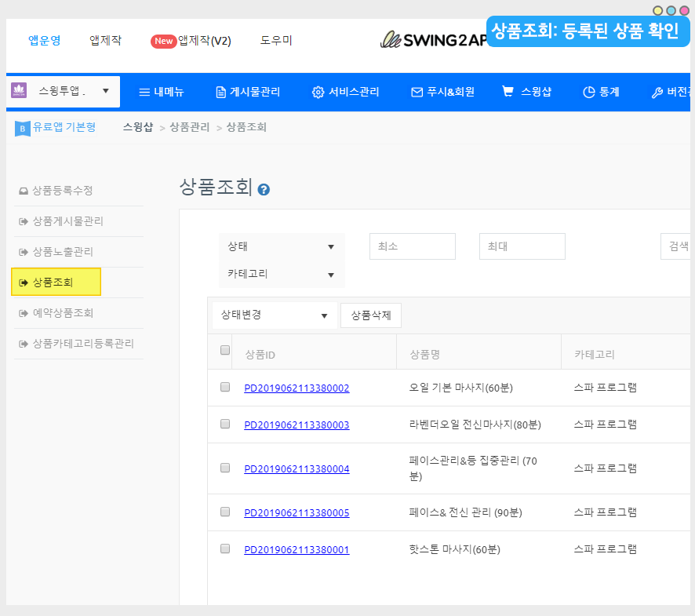
Task: Click the purple lotus app icon
Action: click(19, 91)
